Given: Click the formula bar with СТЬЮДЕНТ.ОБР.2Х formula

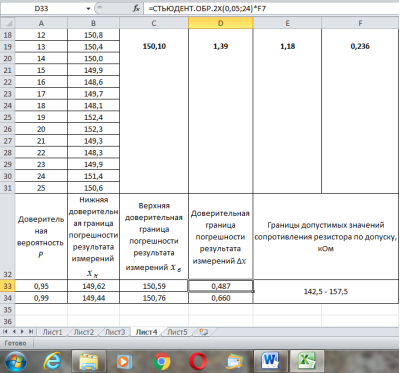Looking at the screenshot, I should coord(271,9).
